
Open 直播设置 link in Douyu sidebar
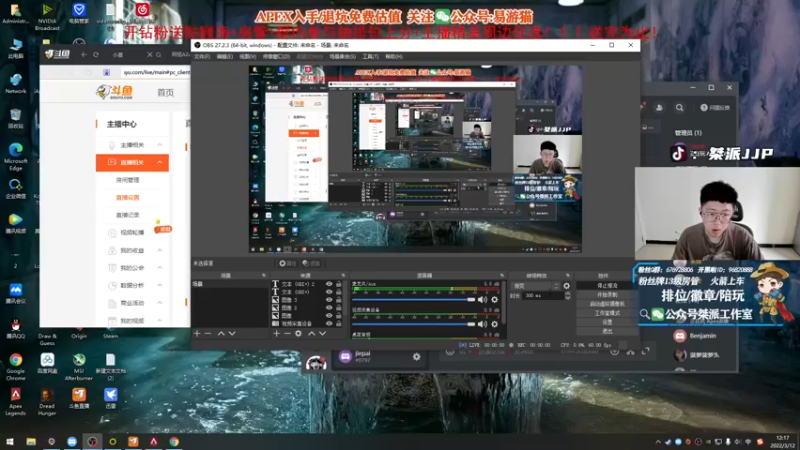pos(128,197)
